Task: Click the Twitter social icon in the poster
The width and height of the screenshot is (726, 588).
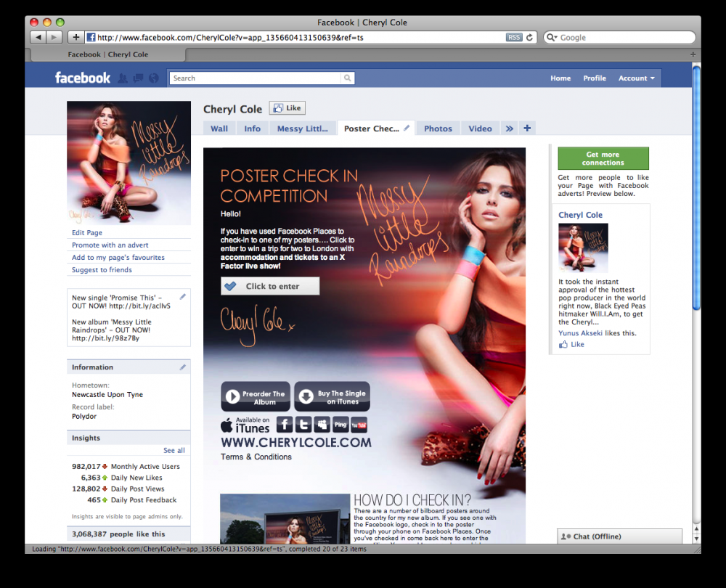Action: [303, 424]
